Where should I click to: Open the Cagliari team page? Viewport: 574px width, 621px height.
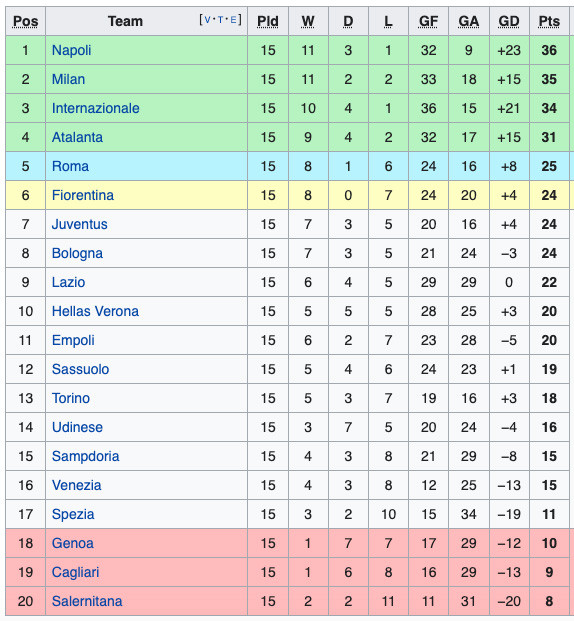point(75,572)
